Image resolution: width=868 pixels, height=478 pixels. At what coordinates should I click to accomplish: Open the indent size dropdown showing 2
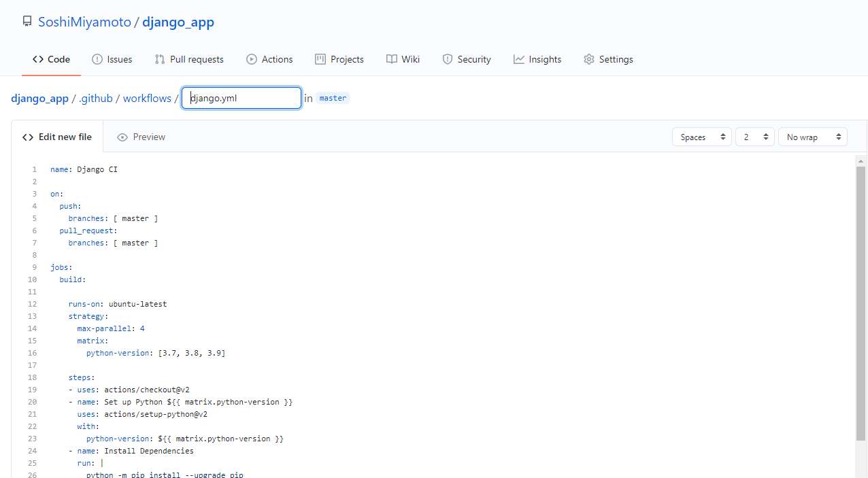[755, 137]
